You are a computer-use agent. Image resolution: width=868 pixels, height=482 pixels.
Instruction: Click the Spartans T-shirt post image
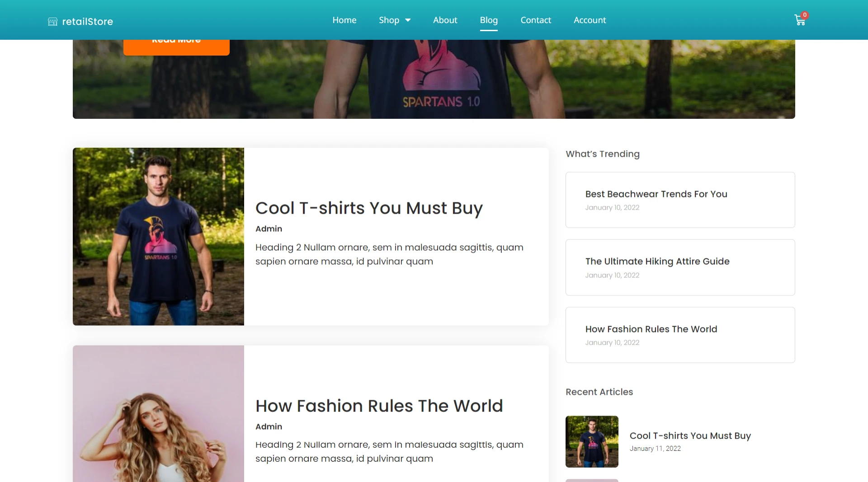158,236
